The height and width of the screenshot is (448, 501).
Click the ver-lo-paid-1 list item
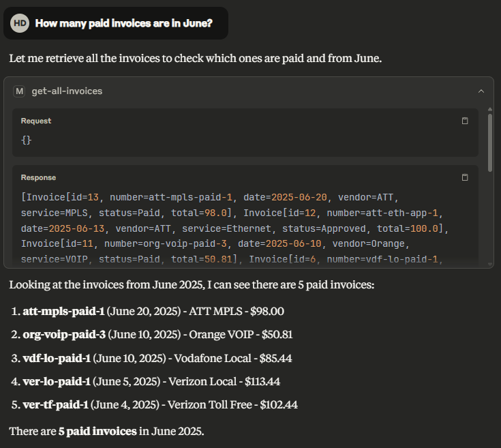tap(145, 382)
